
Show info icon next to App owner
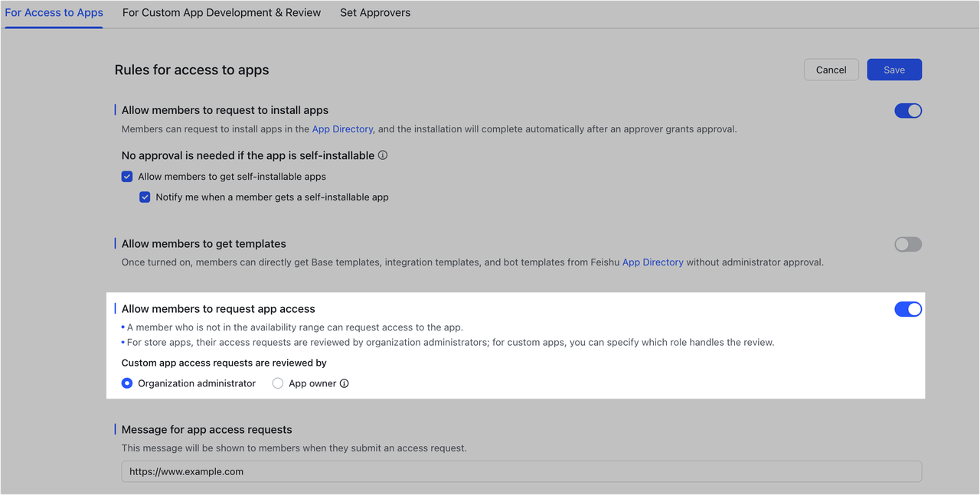pos(345,383)
